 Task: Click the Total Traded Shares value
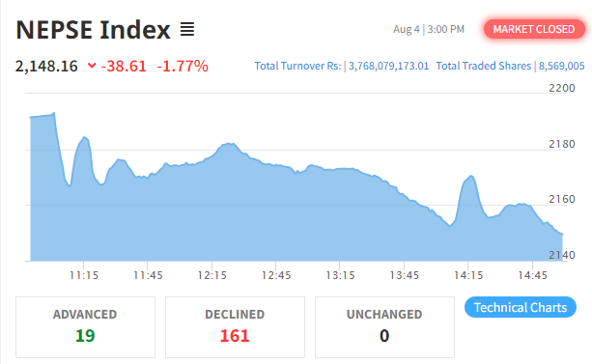pyautogui.click(x=561, y=66)
